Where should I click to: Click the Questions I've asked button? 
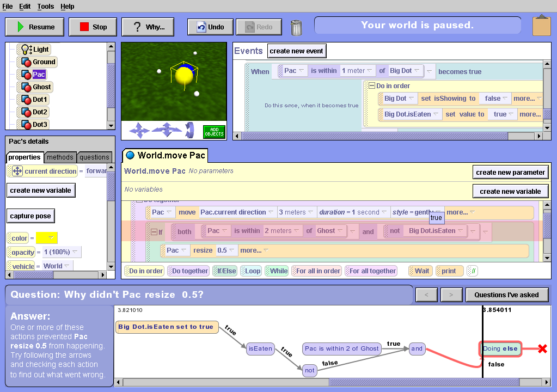[506, 295]
